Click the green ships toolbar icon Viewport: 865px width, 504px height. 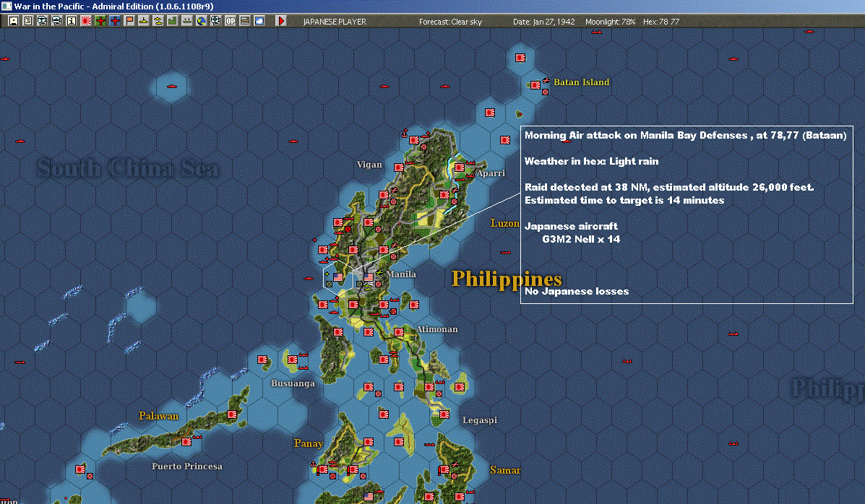(x=187, y=21)
